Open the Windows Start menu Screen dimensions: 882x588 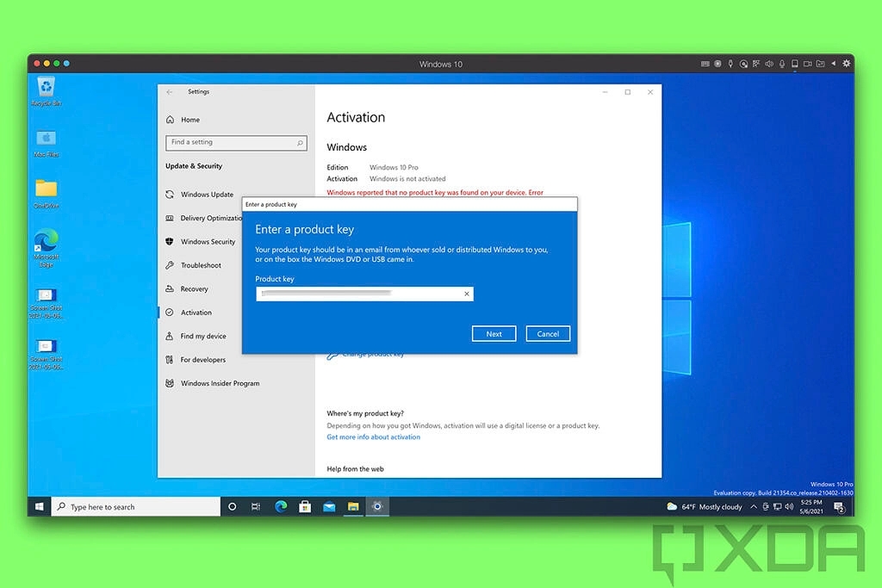pos(39,507)
